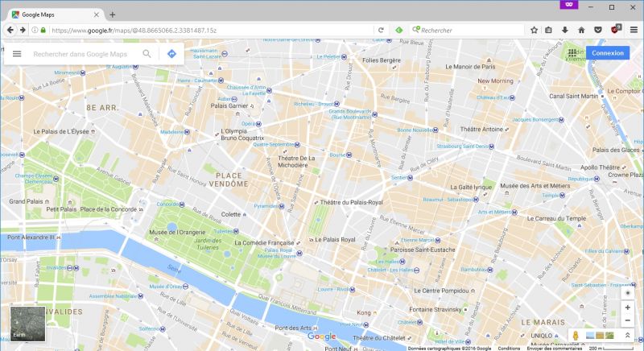Viewport: 644px width, 351px height.
Task: Click the browser URL address bar
Action: coord(209,30)
